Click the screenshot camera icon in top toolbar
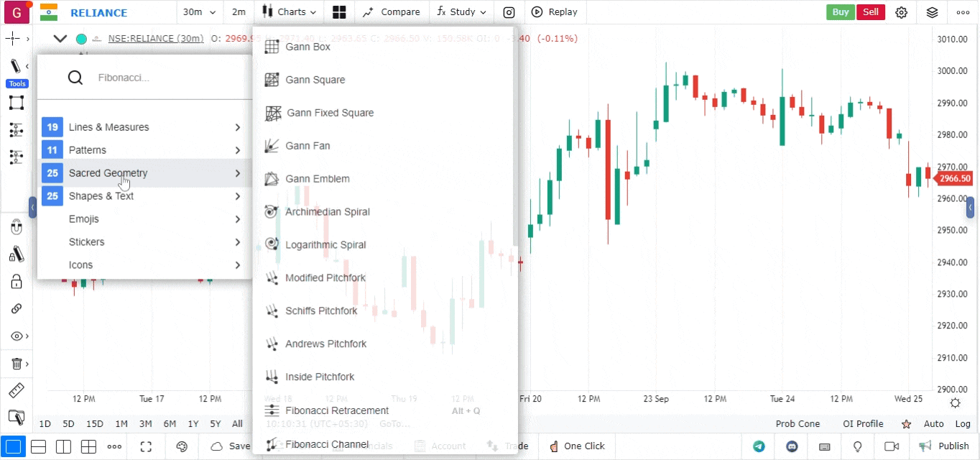The image size is (980, 460). click(509, 12)
